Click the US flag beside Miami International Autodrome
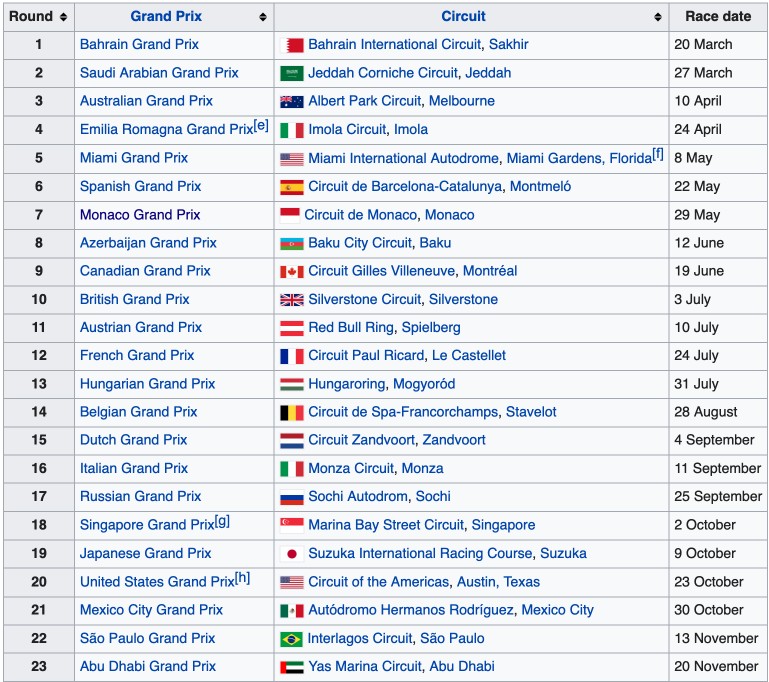769x682 pixels. 292,158
